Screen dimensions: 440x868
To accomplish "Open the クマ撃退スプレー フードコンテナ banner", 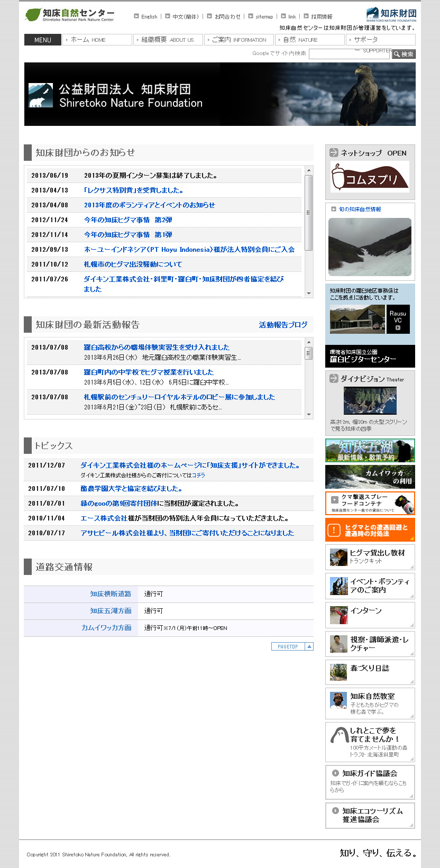I will [370, 503].
